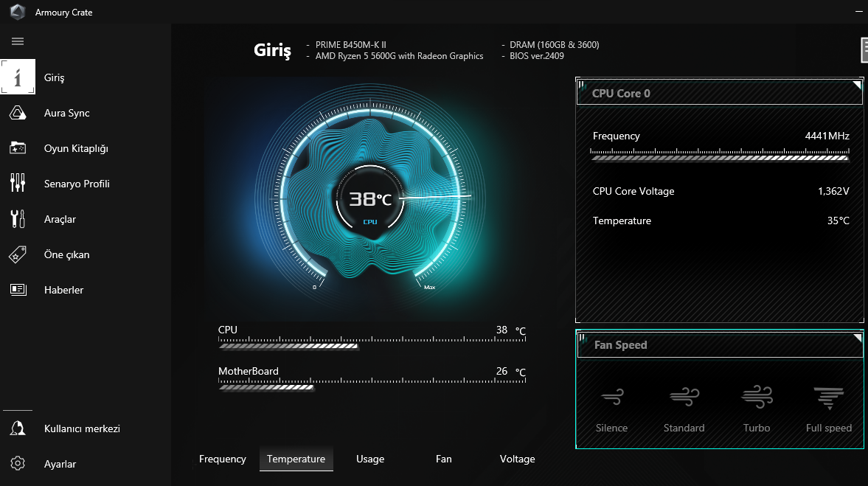Switch to the Fan tab
Screen dimensions: 868x486
443,459
